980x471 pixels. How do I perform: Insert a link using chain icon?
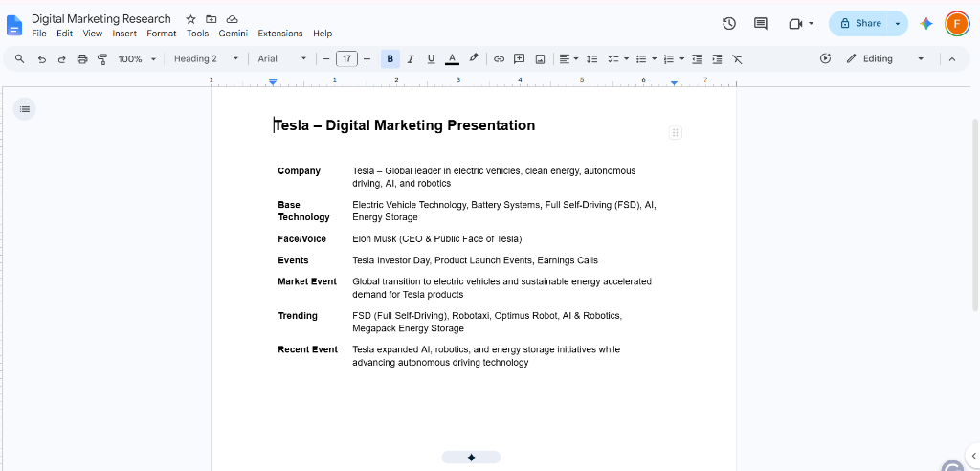499,58
